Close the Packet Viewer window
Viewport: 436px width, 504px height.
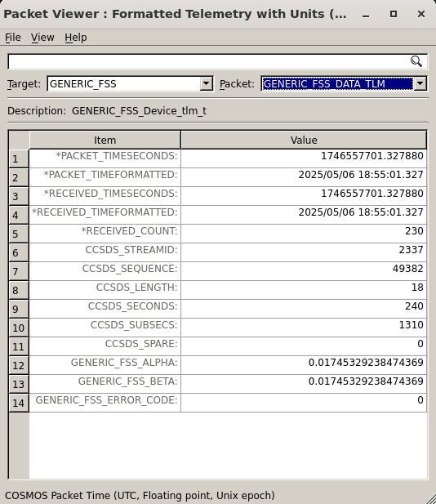click(421, 14)
